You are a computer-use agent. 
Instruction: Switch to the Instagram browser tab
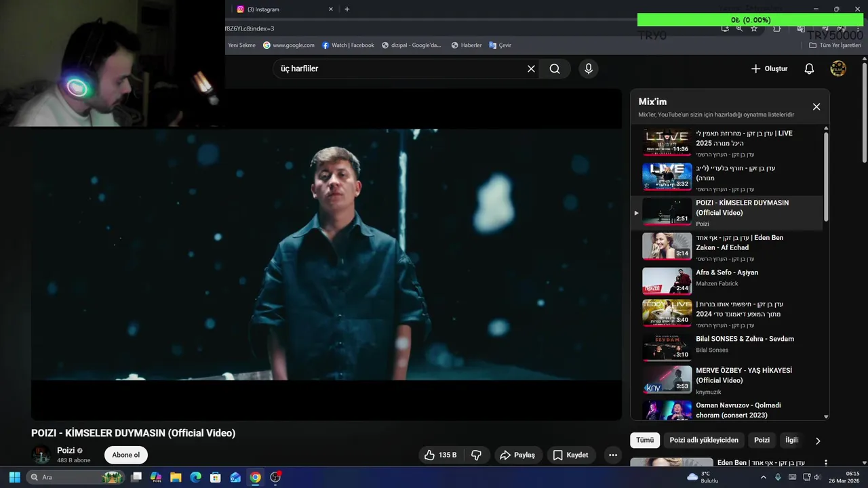point(281,9)
